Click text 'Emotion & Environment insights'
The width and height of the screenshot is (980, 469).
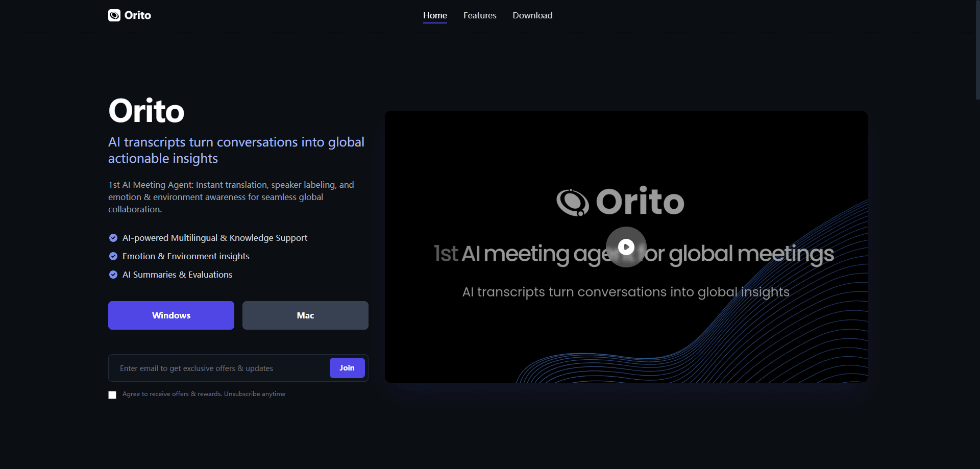pos(186,256)
